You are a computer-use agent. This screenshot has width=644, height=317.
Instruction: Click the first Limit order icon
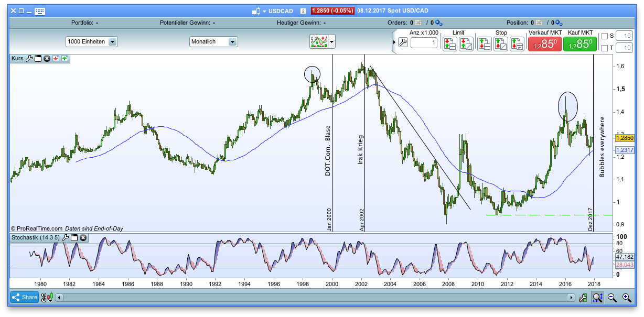coord(450,42)
